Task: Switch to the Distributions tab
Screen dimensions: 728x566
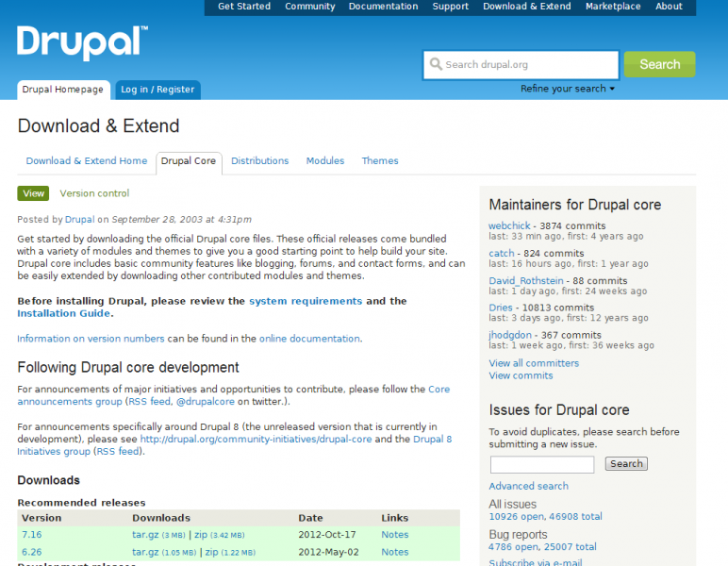Action: 260,160
